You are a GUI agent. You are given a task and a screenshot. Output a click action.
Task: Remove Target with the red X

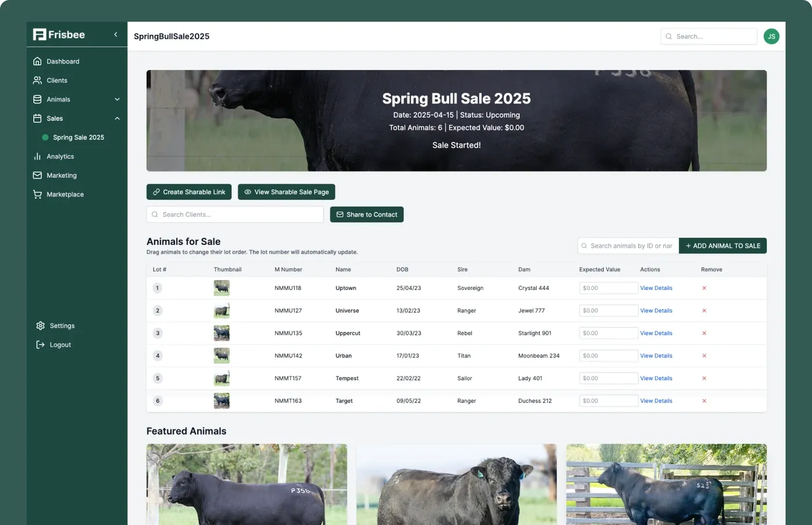click(704, 401)
